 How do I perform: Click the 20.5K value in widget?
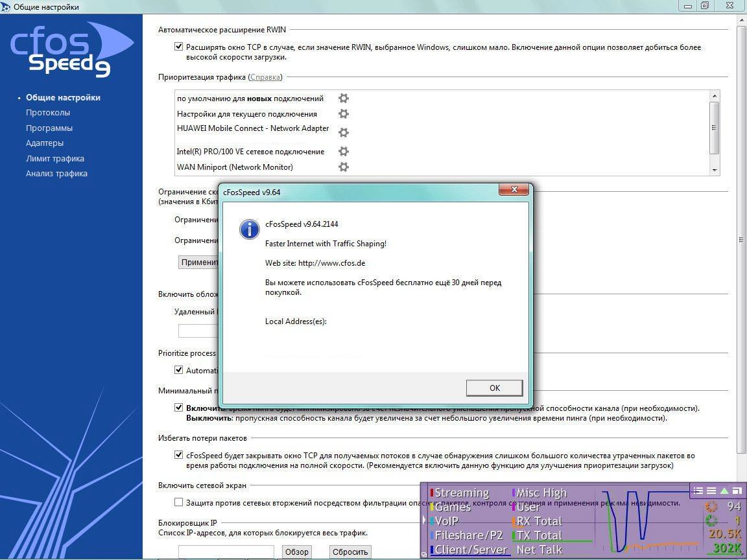coord(724,534)
